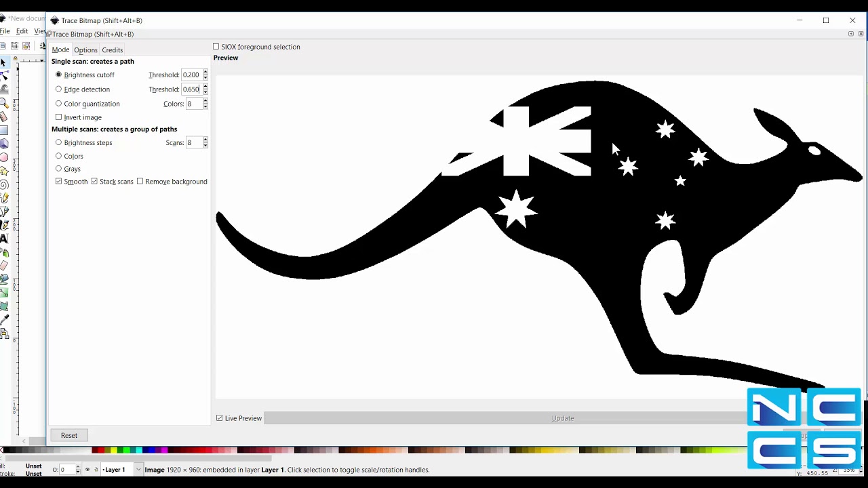Image resolution: width=868 pixels, height=488 pixels.
Task: Select the Spiral tool
Action: tap(4, 185)
